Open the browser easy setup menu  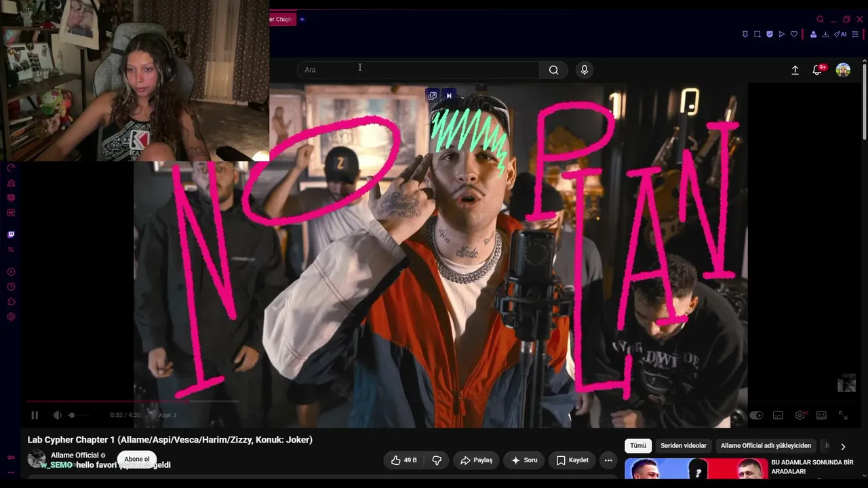tap(855, 35)
